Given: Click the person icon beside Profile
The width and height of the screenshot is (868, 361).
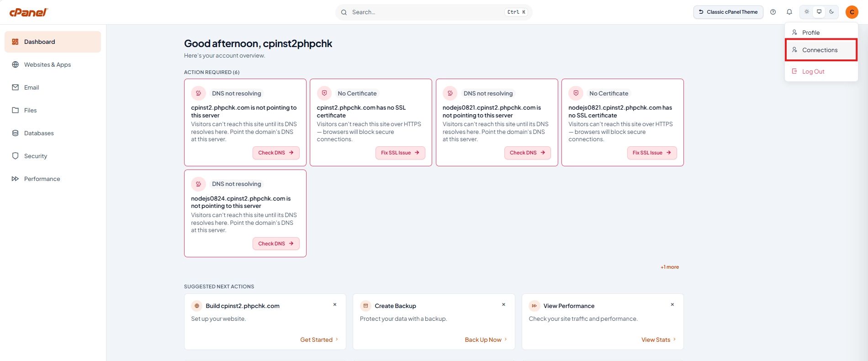Looking at the screenshot, I should pyautogui.click(x=794, y=32).
